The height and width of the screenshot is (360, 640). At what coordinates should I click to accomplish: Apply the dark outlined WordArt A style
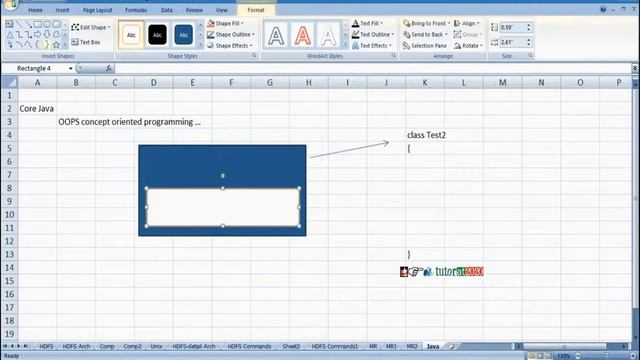pyautogui.click(x=276, y=36)
